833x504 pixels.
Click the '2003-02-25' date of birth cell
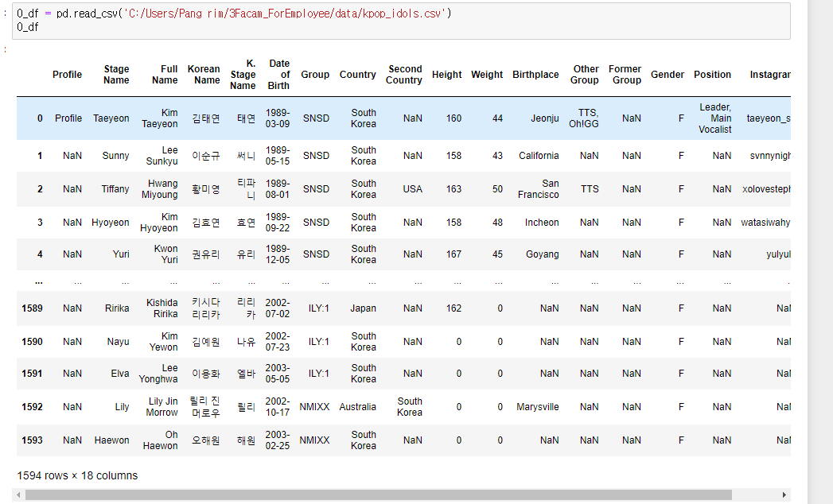278,440
